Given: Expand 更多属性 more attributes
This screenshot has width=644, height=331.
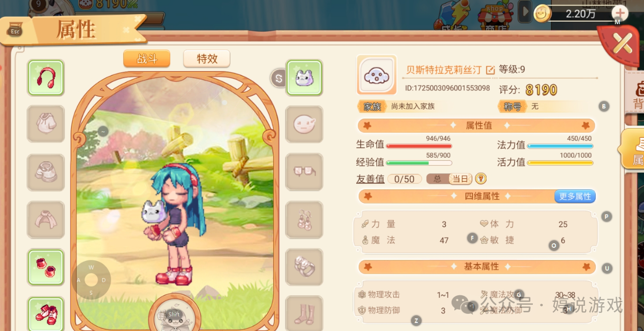Looking at the screenshot, I should (575, 196).
